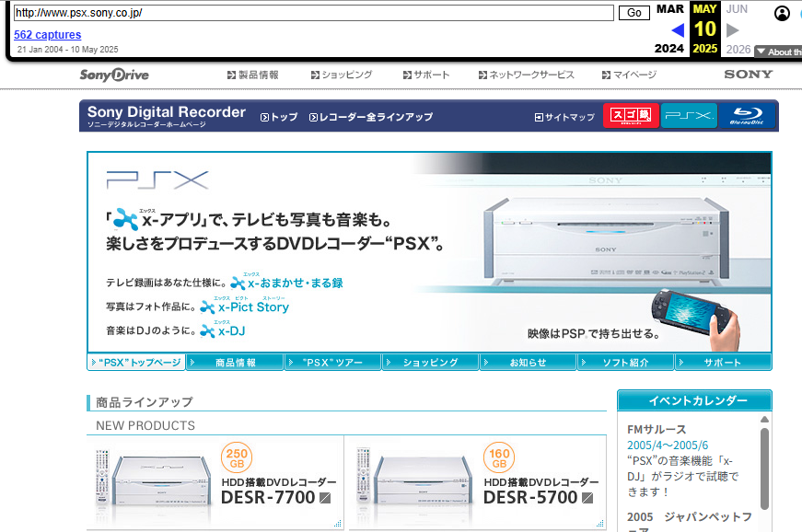802x532 pixels.
Task: Select year 2024 in the capture timeline
Action: coord(669,49)
